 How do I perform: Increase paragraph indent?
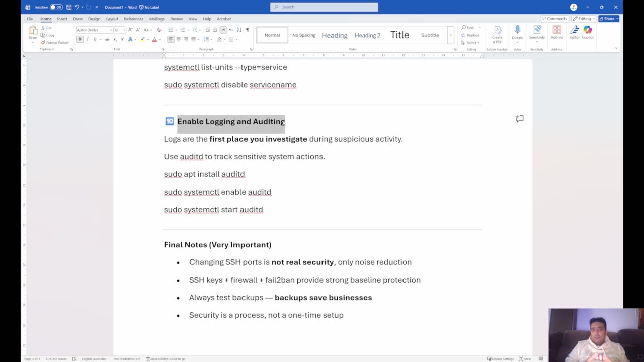pos(215,30)
